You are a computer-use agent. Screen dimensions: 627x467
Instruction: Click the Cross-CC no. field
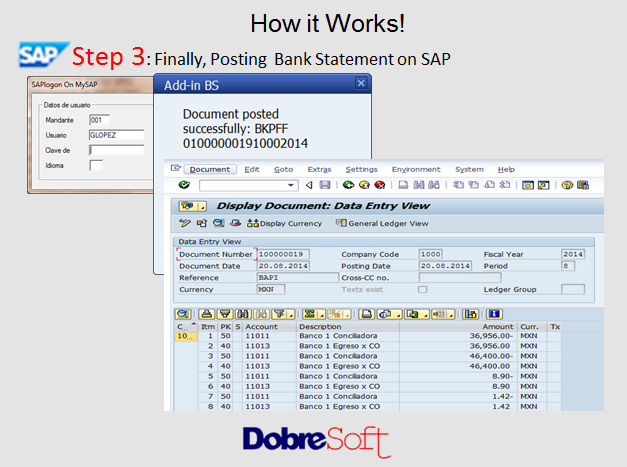click(460, 277)
